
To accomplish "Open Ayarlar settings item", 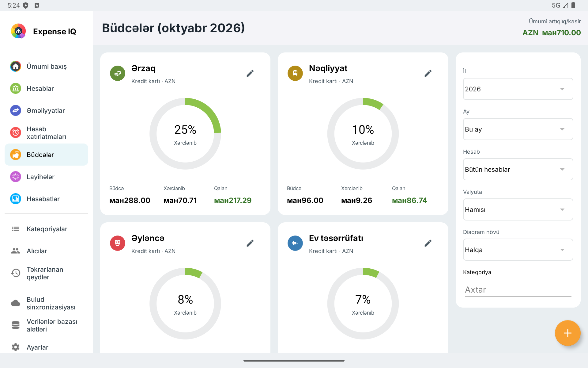I will (46, 347).
